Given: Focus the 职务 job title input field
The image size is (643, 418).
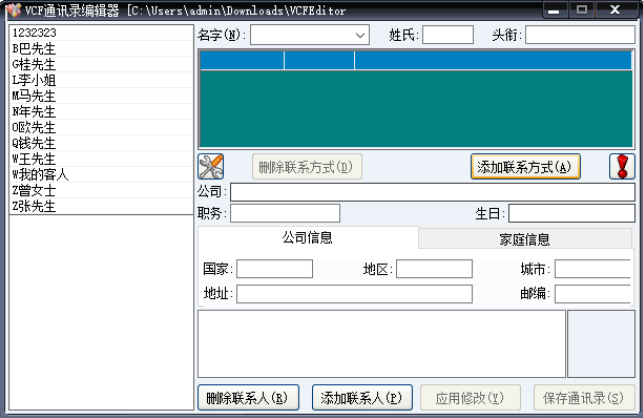Looking at the screenshot, I should tap(285, 213).
